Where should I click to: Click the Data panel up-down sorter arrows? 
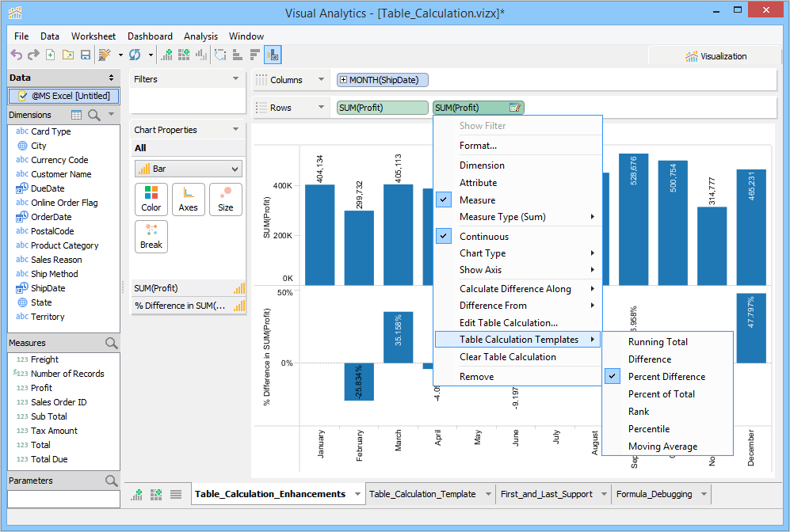[x=112, y=78]
